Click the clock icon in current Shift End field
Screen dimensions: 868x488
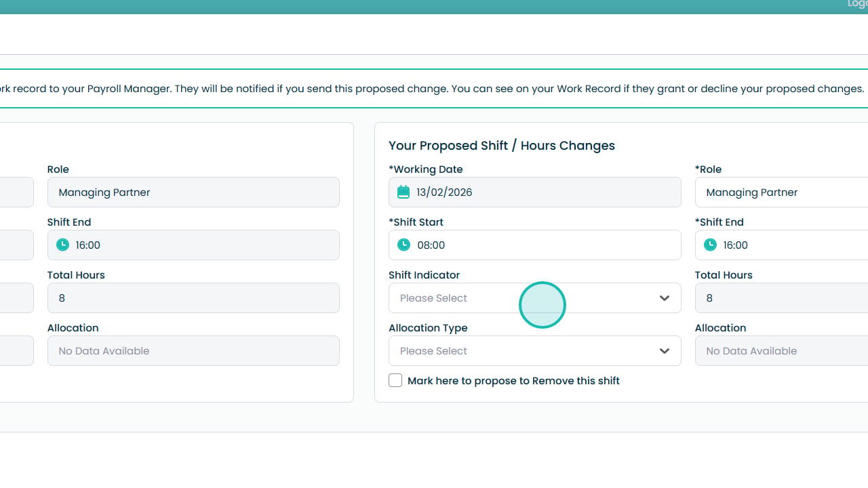(x=62, y=245)
